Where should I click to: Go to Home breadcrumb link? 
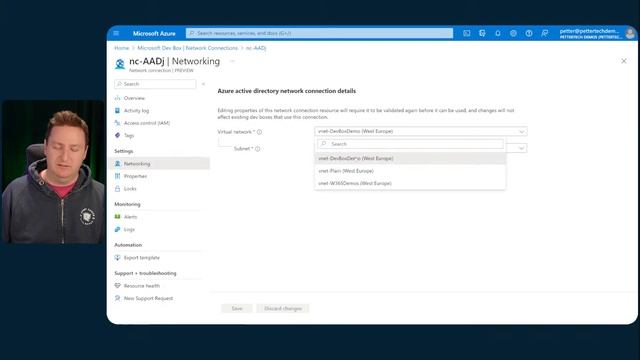122,48
